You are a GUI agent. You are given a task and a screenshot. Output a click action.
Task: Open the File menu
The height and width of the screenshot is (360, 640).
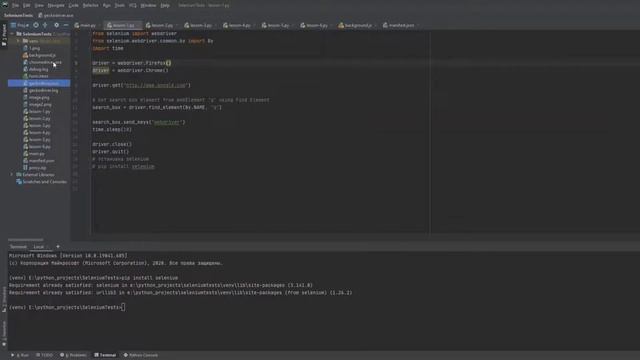tap(15, 5)
